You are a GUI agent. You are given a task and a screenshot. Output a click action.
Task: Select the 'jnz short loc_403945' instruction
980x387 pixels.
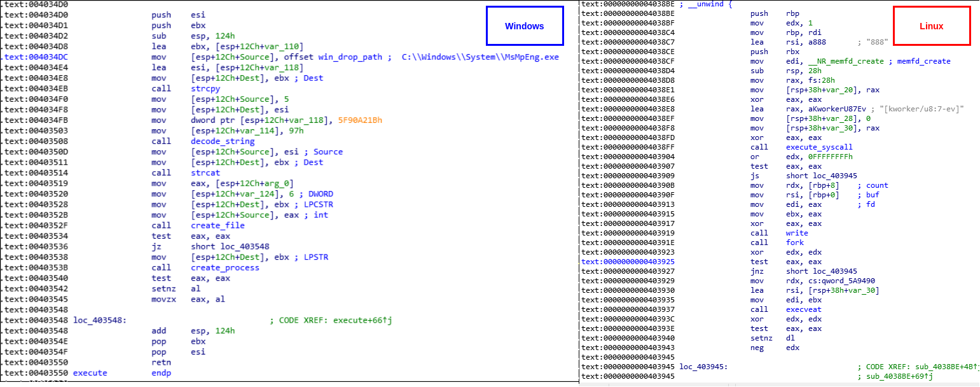803,271
